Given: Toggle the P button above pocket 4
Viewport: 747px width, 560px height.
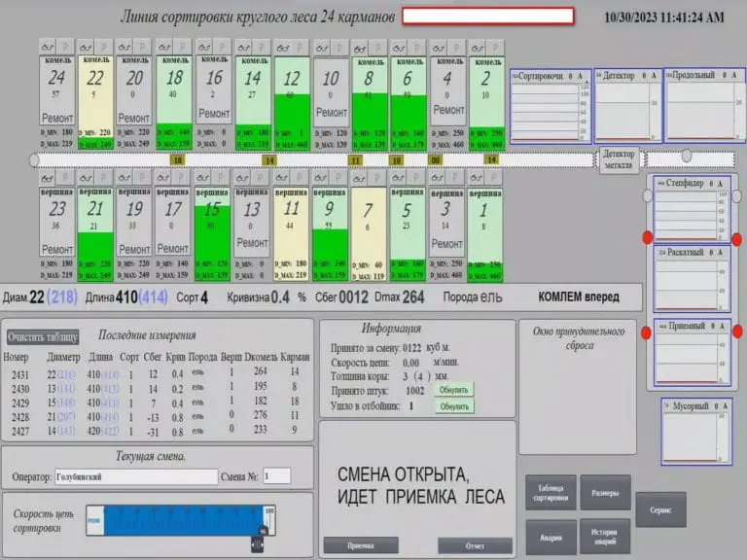Looking at the screenshot, I should pyautogui.click(x=456, y=48).
